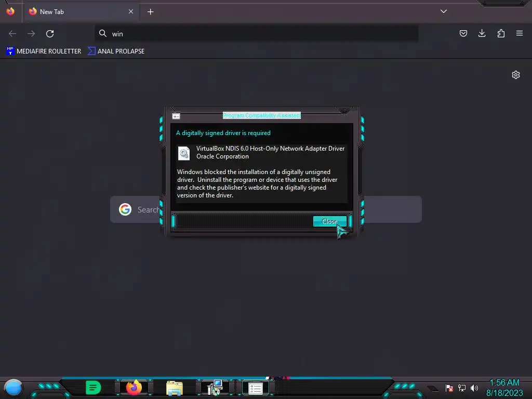Click the search magnifier in address bar
Screen dimensions: 532x399
pos(103,33)
